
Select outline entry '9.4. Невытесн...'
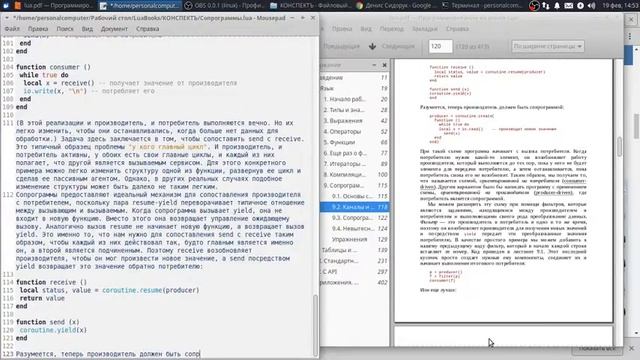point(355,229)
